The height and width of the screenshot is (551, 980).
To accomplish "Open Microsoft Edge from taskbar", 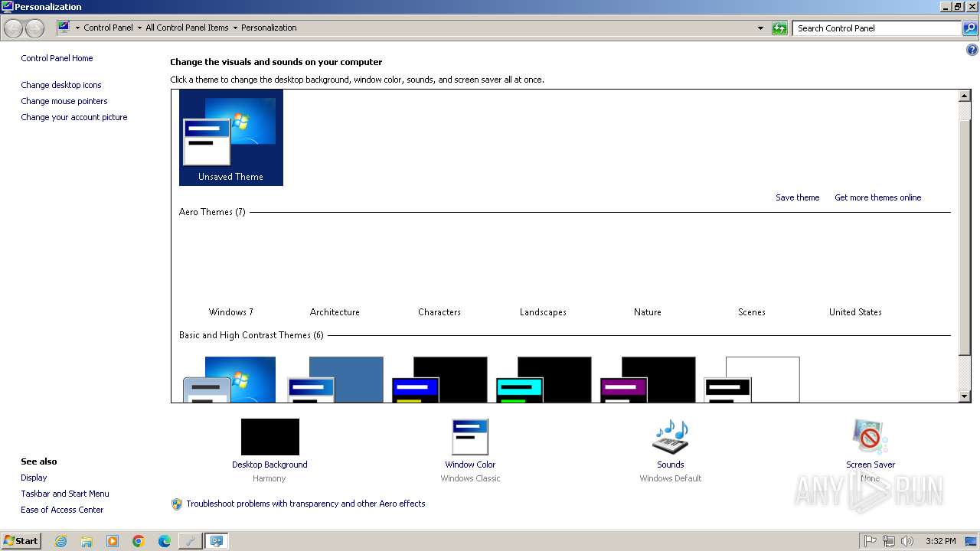I will click(x=165, y=541).
